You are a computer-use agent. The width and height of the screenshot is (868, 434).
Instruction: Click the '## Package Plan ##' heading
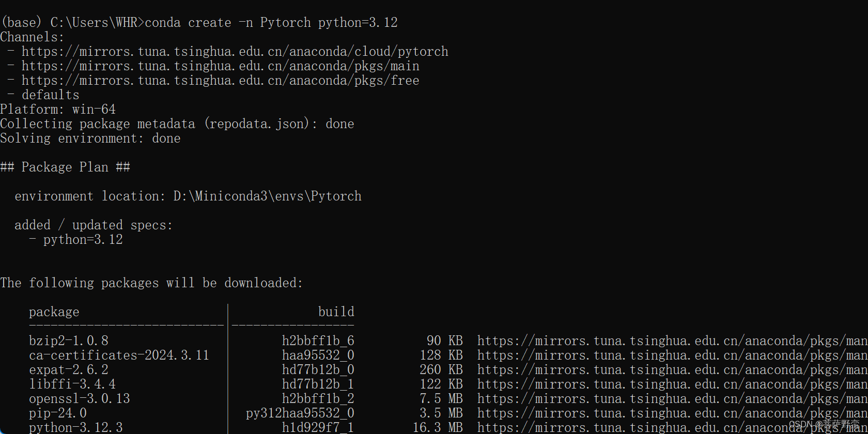click(x=65, y=167)
